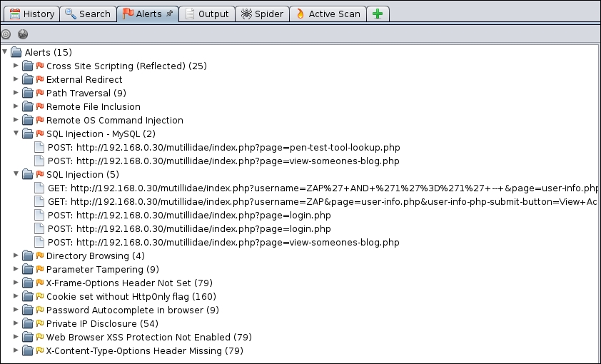
Task: Open the Output tab
Action: point(207,14)
